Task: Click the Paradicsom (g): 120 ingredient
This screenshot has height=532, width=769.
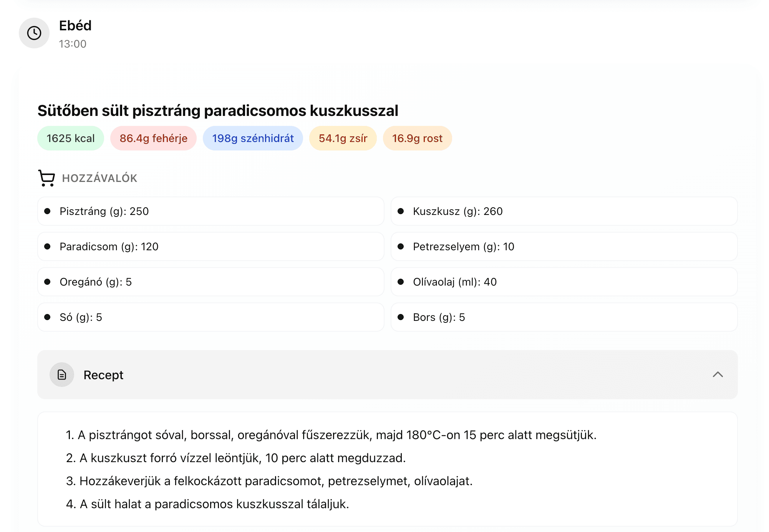Action: click(x=210, y=246)
